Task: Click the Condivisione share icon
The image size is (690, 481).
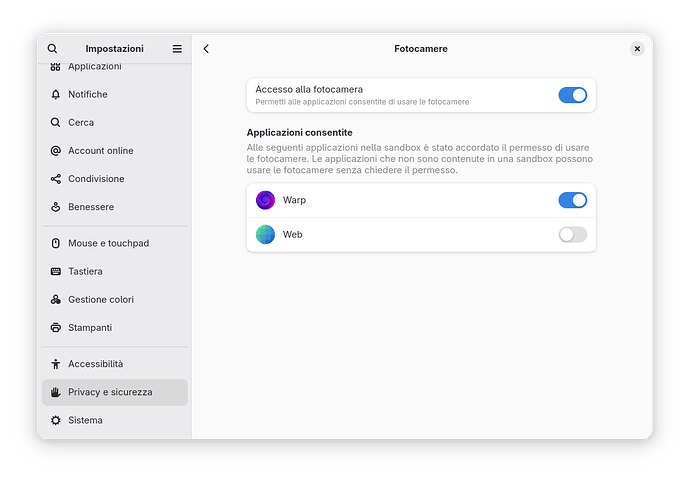Action: tap(56, 179)
